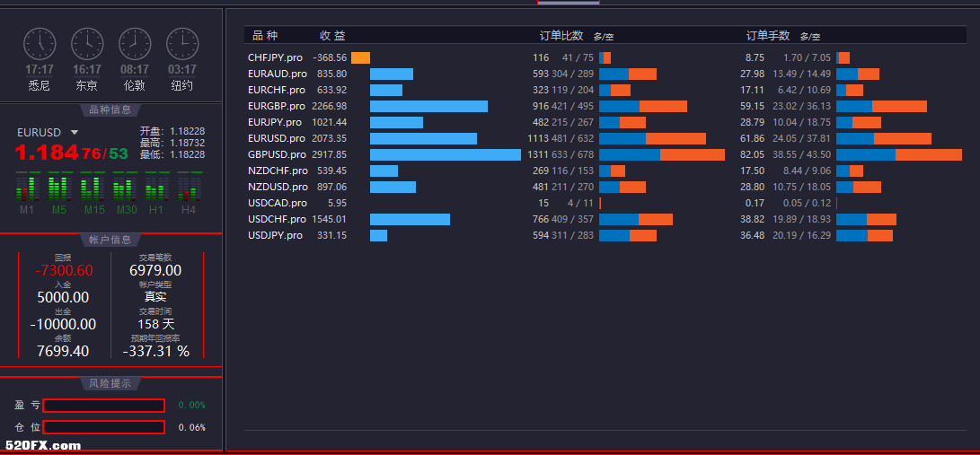Select the USDJPY.pro symbol
Screen dimensions: 980x455
coord(275,236)
